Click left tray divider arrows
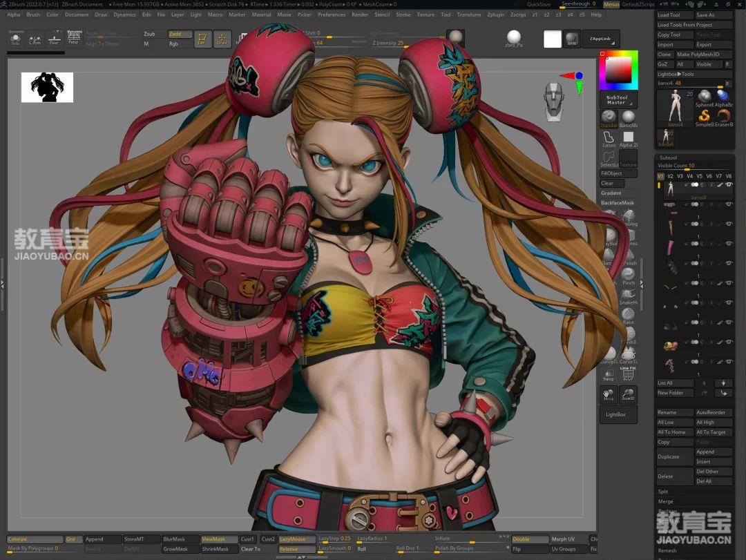 [x=2, y=284]
